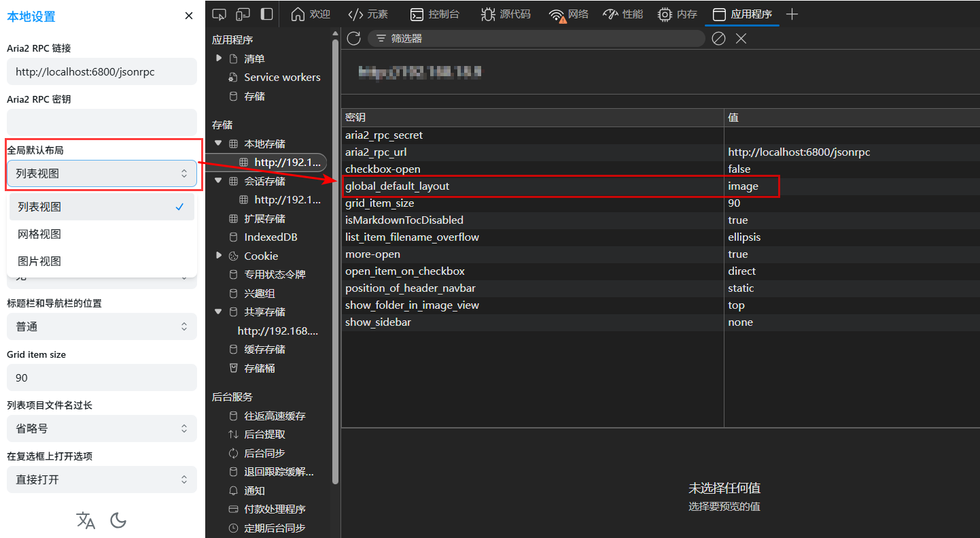Screen dimensions: 980x538
Task: Click the position_of_header_navbar key cell
Action: pyautogui.click(x=532, y=288)
